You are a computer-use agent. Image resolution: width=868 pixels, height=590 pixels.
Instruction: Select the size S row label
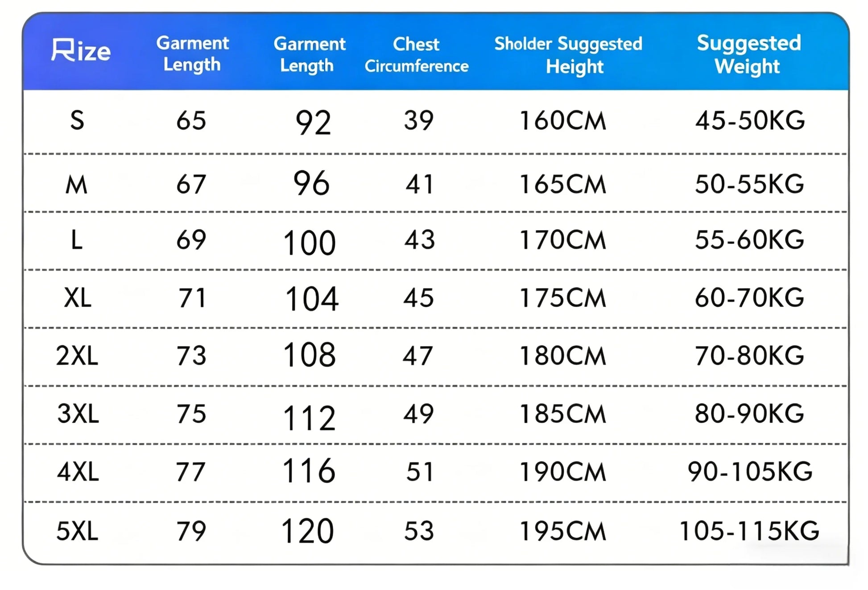(77, 120)
